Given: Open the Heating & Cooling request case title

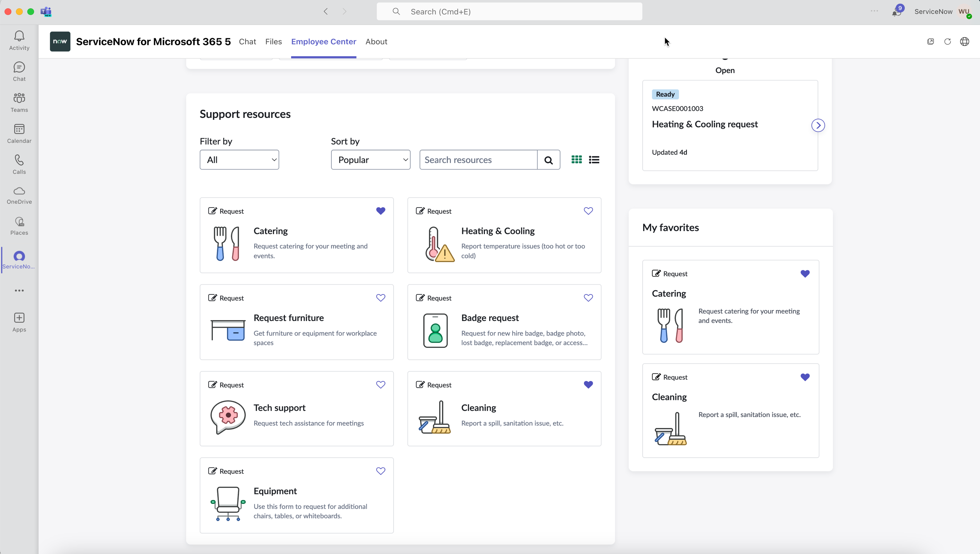Looking at the screenshot, I should click(x=705, y=124).
